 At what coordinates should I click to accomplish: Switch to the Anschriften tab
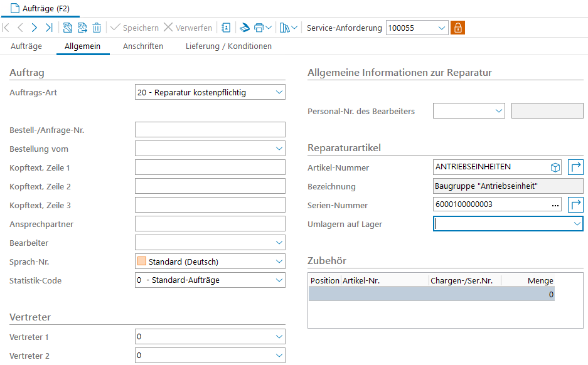click(x=143, y=46)
